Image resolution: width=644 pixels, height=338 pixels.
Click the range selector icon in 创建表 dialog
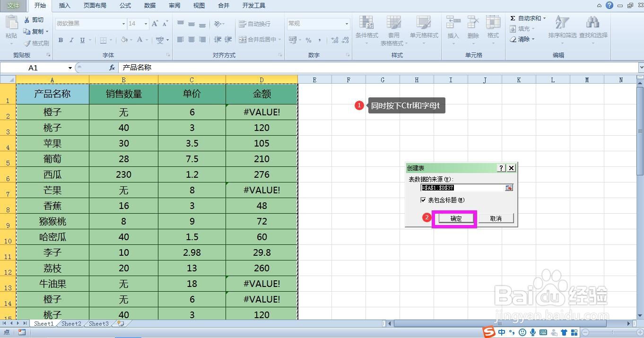pyautogui.click(x=508, y=188)
